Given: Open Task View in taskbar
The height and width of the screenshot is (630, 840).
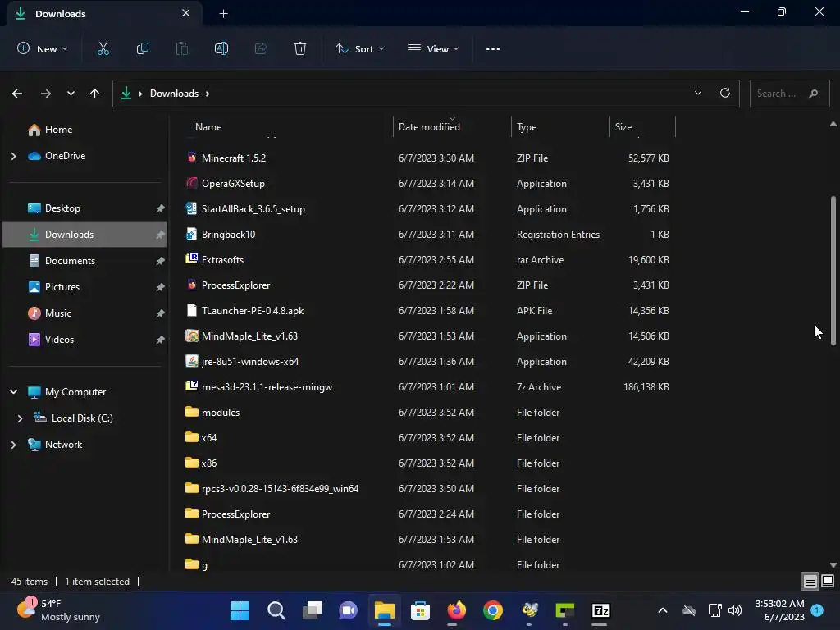Looking at the screenshot, I should point(313,610).
